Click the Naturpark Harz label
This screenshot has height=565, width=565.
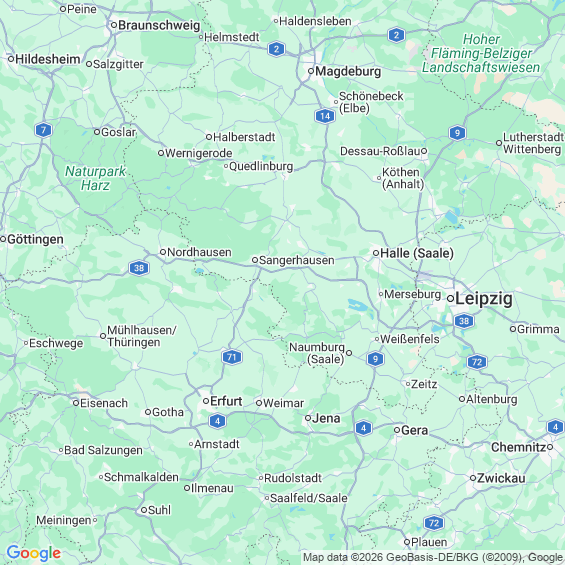point(95,178)
